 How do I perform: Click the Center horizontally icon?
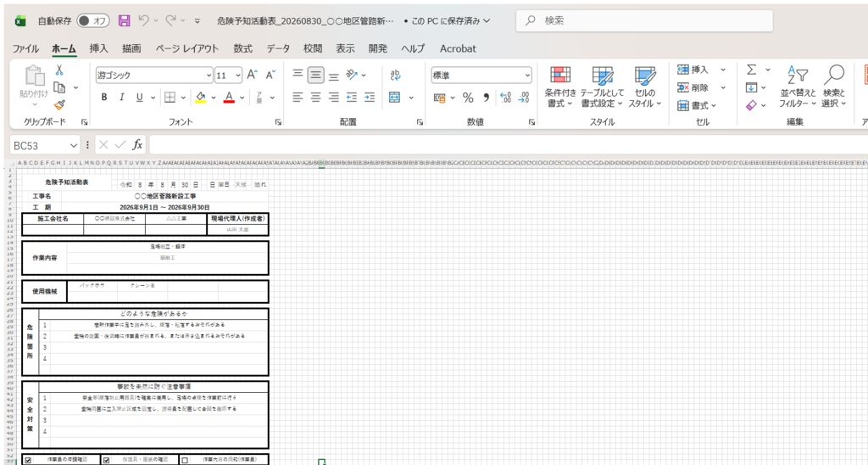coord(315,98)
